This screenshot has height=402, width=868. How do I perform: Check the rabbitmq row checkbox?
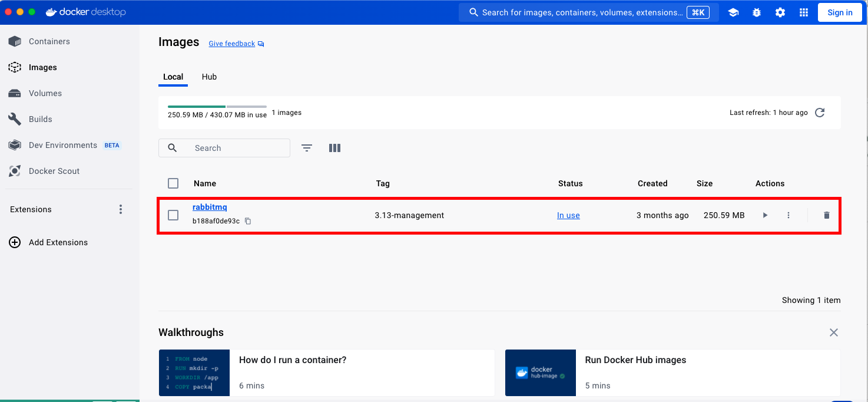click(x=173, y=215)
